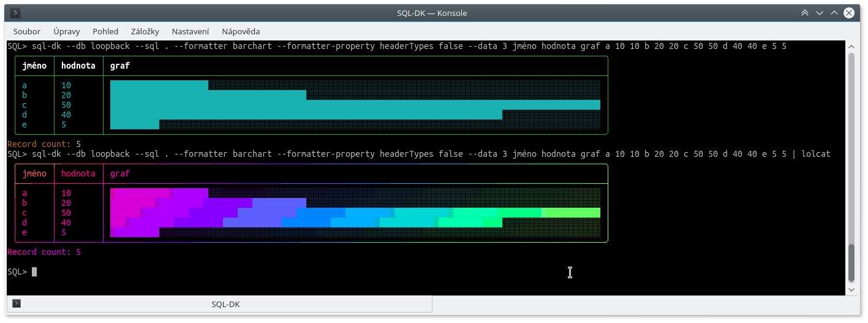Click the SQL> prompt cursor block
Image resolution: width=868 pixels, height=323 pixels.
point(34,272)
